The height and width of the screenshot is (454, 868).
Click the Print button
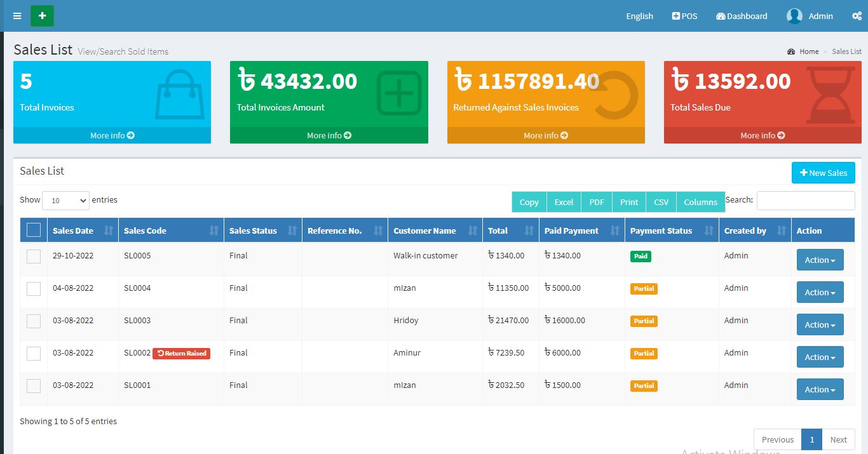click(629, 202)
